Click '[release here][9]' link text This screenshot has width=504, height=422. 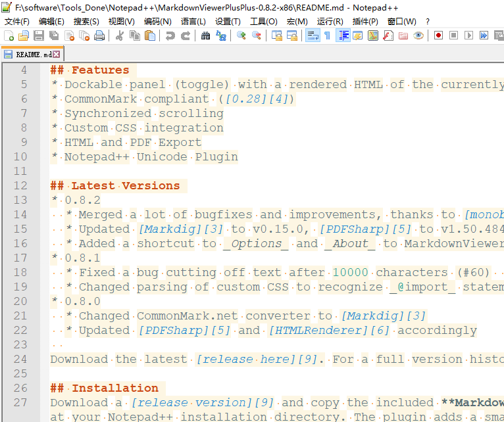click(257, 359)
